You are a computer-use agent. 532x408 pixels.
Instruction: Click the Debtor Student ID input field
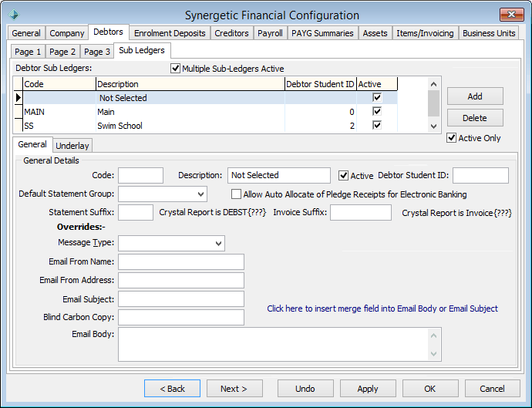480,176
